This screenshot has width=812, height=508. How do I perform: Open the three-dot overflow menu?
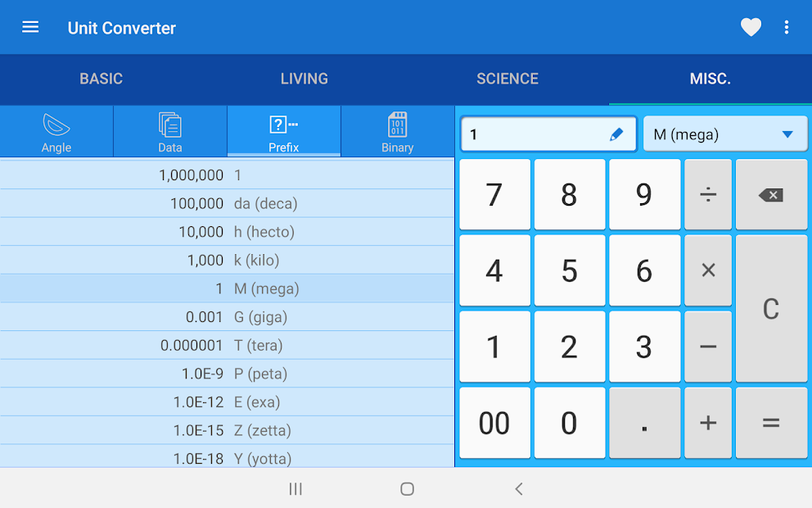tap(787, 27)
